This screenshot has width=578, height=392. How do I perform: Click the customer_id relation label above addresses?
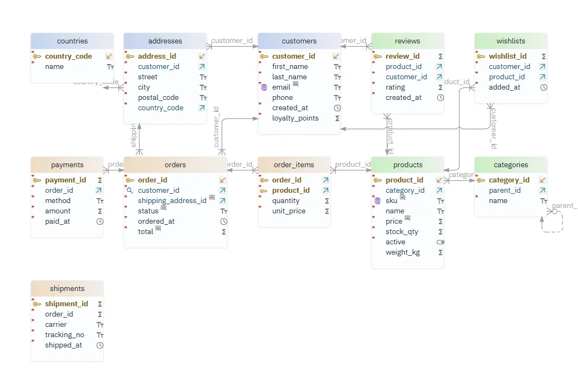[x=232, y=41]
